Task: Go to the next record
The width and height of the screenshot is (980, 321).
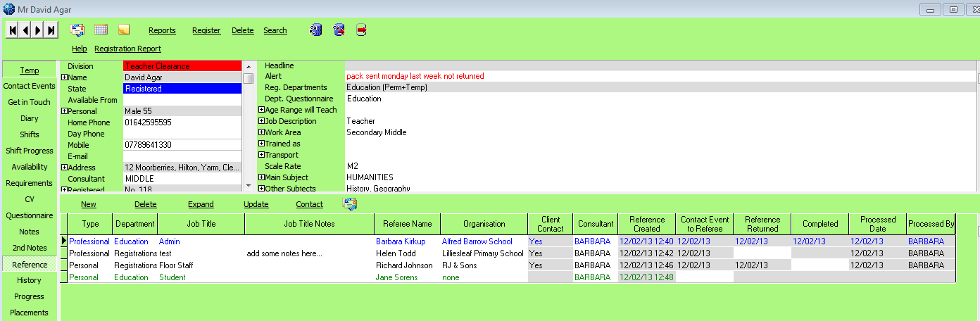Action: click(x=38, y=30)
